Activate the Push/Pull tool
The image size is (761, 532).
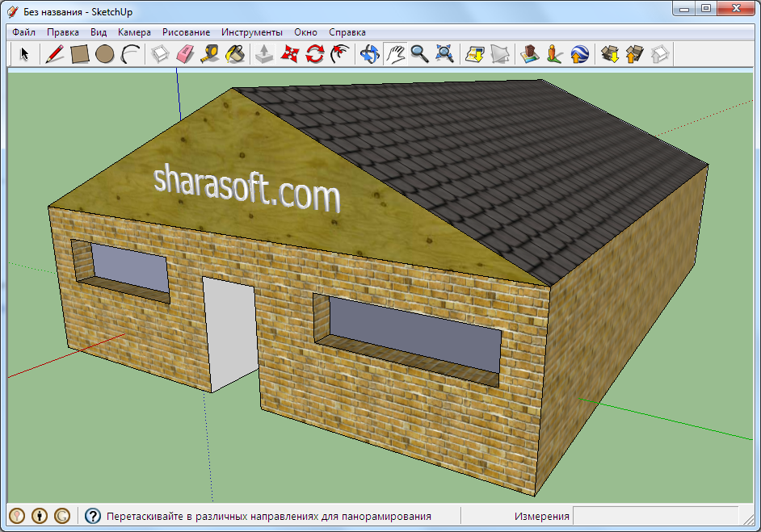(264, 54)
